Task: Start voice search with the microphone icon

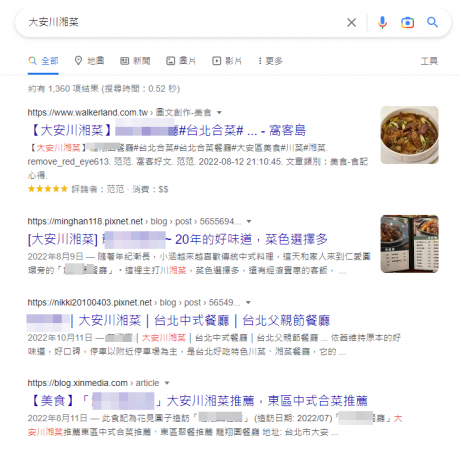Action: pos(382,23)
